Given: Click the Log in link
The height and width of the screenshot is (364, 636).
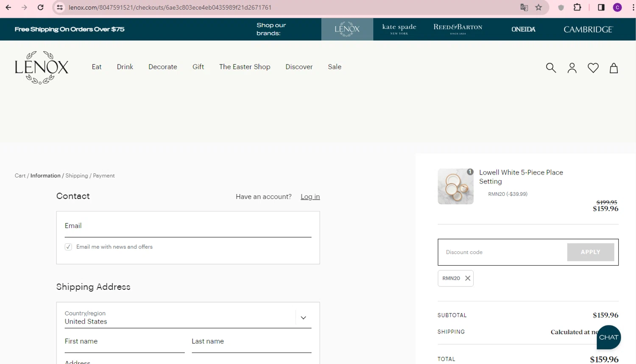Looking at the screenshot, I should [x=310, y=197].
